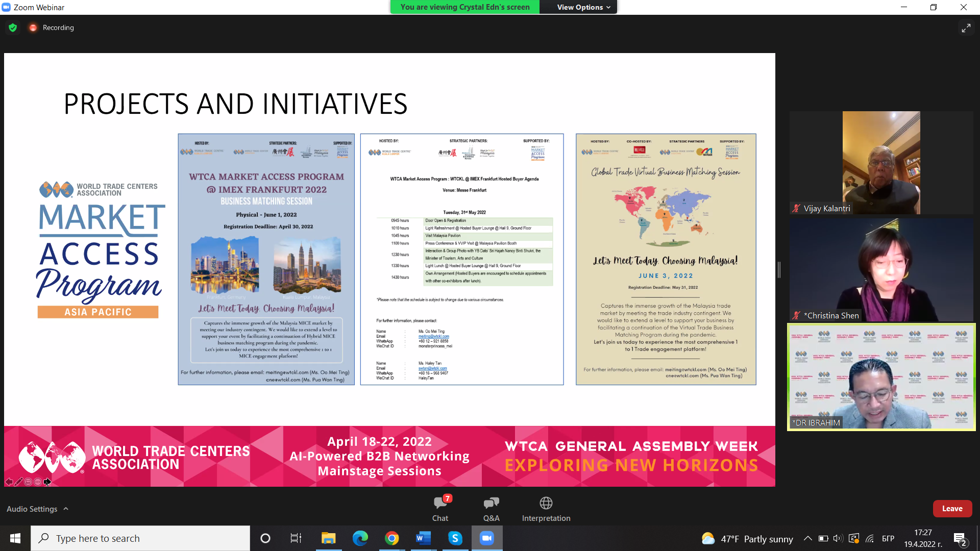This screenshot has height=551, width=980.
Task: Select the slide pen annotation tool
Action: (19, 482)
